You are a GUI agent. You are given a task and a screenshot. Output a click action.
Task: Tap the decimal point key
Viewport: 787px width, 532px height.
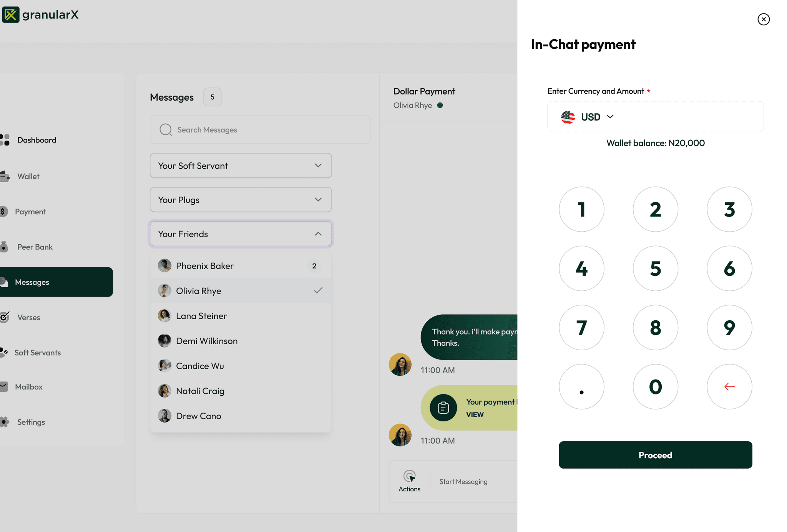(x=581, y=386)
